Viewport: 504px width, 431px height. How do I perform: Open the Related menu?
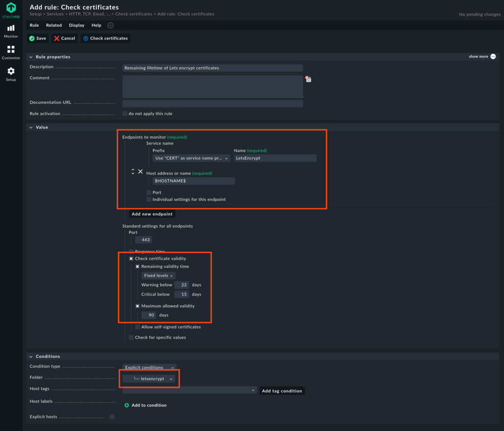coord(55,25)
